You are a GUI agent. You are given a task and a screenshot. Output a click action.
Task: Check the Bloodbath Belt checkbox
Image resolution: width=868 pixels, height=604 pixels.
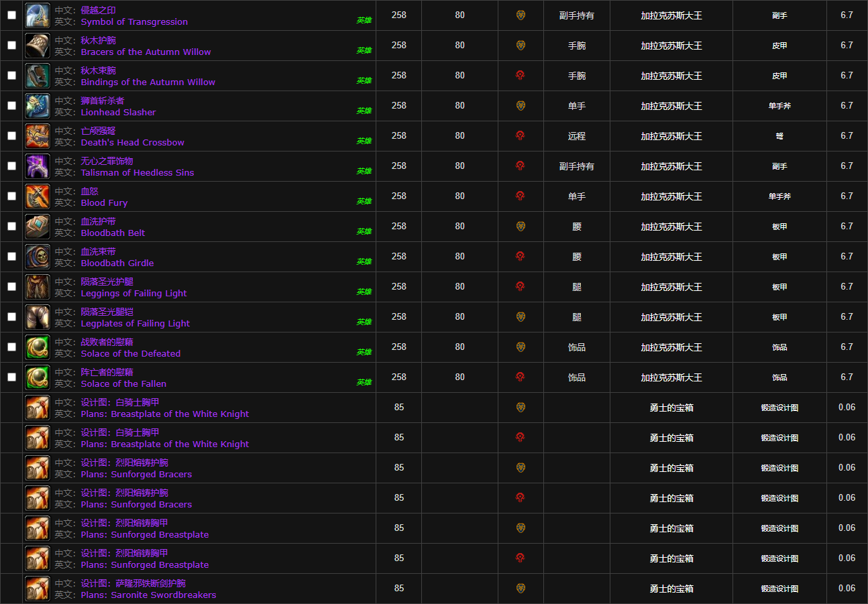(11, 227)
